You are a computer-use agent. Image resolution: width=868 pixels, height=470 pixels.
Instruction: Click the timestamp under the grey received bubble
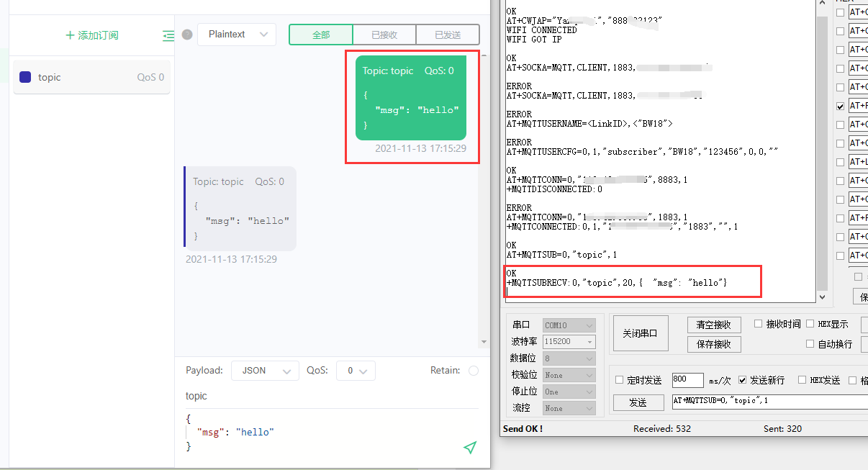point(231,259)
